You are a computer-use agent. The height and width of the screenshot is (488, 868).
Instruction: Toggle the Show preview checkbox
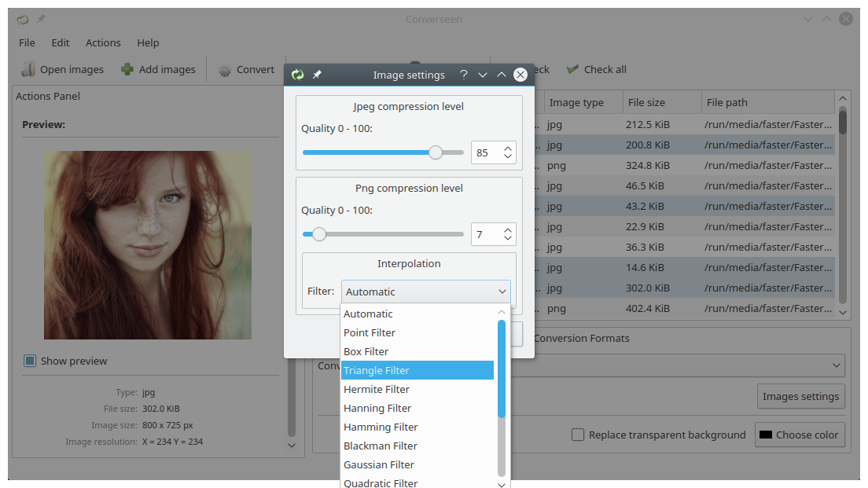(x=30, y=361)
